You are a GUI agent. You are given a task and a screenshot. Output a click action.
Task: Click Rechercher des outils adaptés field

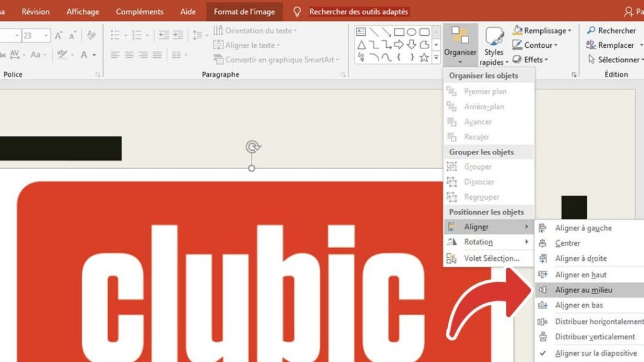click(358, 11)
